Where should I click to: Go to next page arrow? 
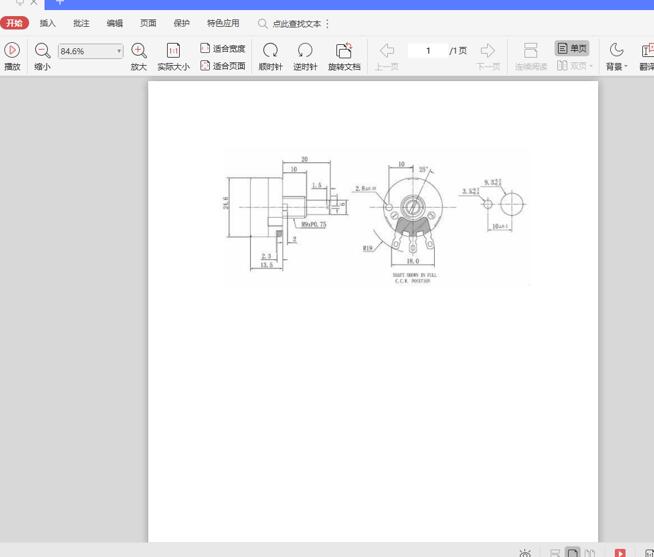pyautogui.click(x=487, y=50)
